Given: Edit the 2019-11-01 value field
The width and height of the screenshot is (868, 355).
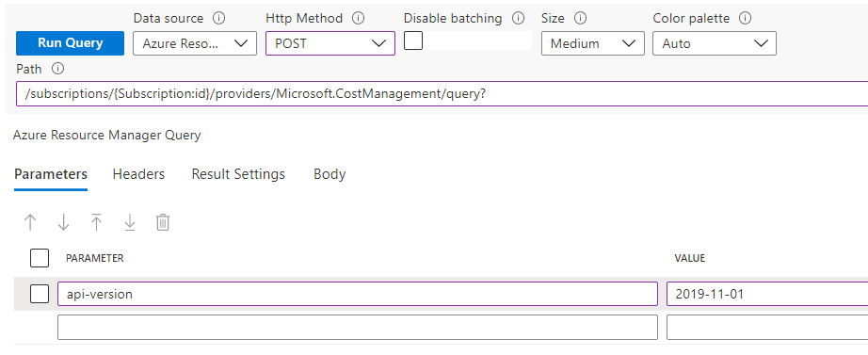Looking at the screenshot, I should tap(767, 294).
